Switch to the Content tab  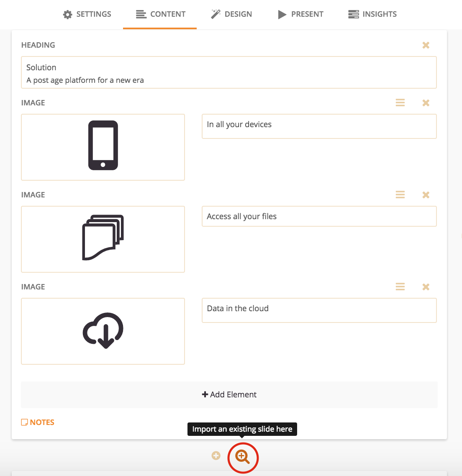[x=160, y=14]
